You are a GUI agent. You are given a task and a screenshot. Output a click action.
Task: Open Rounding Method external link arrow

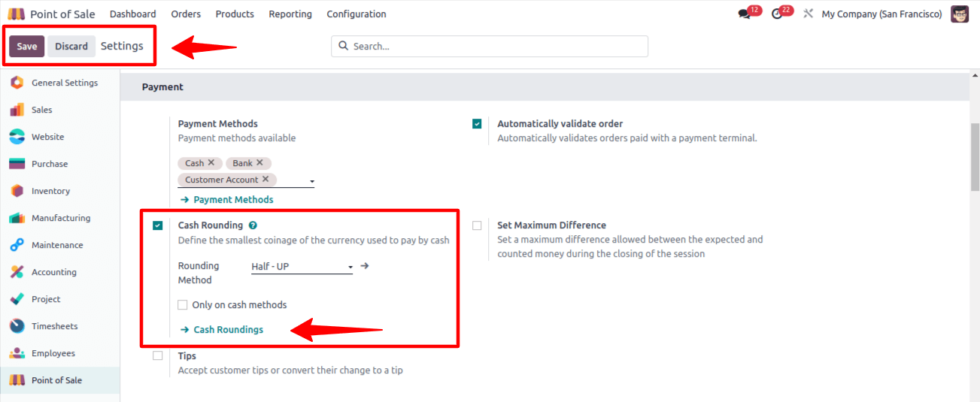[365, 266]
